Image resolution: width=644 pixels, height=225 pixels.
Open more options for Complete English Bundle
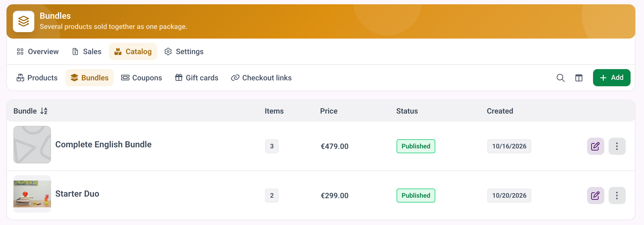coord(617,146)
